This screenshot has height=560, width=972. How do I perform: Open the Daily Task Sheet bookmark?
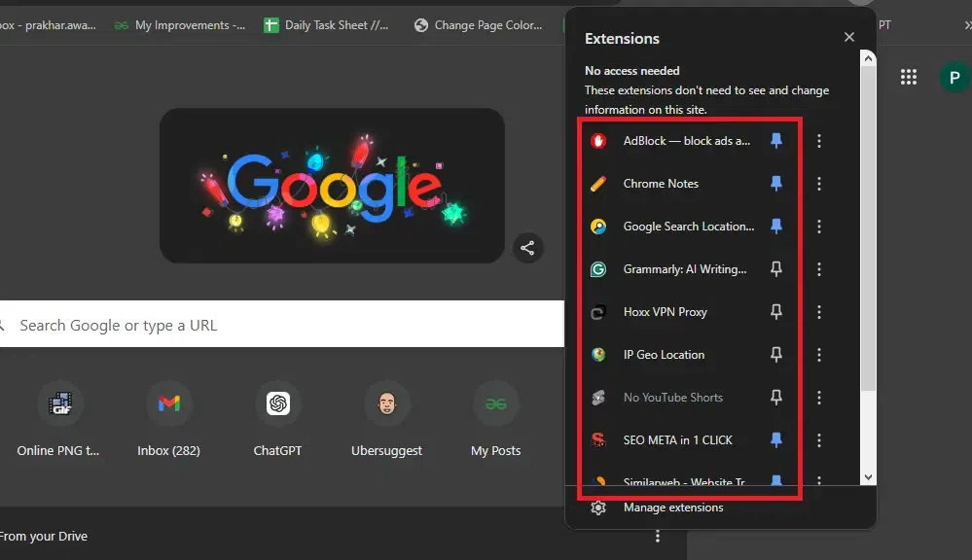pyautogui.click(x=327, y=25)
